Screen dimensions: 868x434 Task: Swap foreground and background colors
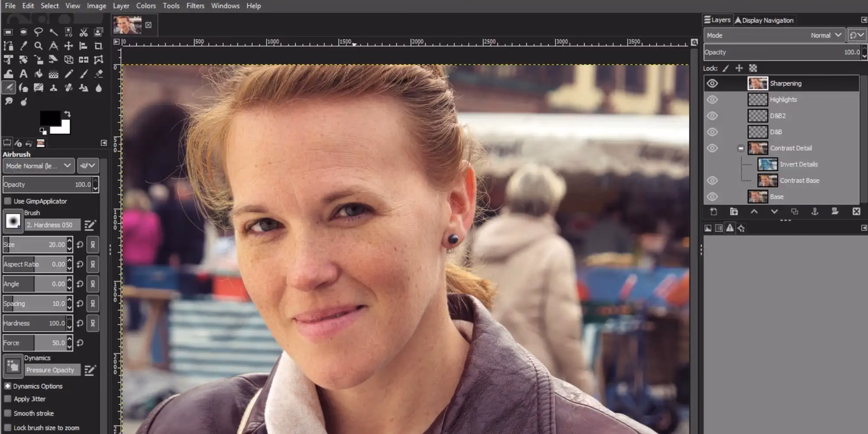pos(67,114)
